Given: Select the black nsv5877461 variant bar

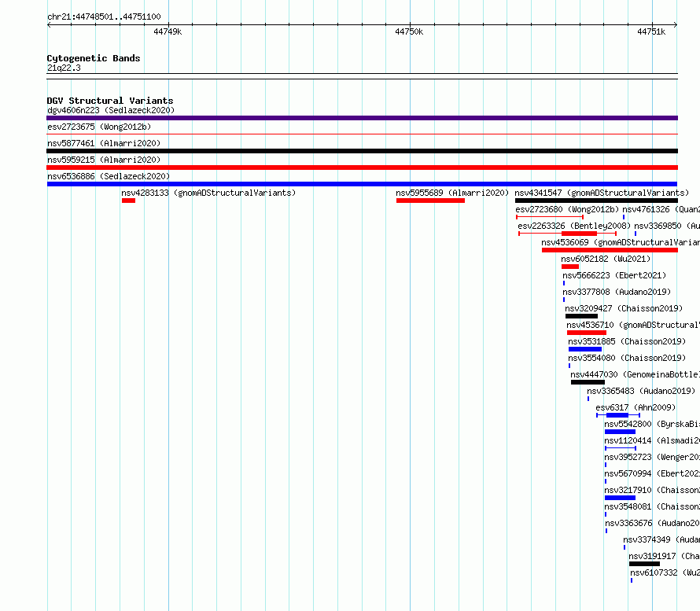Looking at the screenshot, I should (x=362, y=151).
